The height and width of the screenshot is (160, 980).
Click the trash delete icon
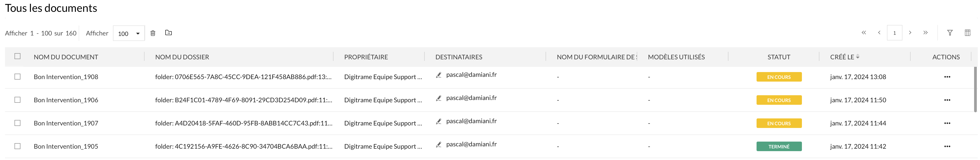point(153,33)
